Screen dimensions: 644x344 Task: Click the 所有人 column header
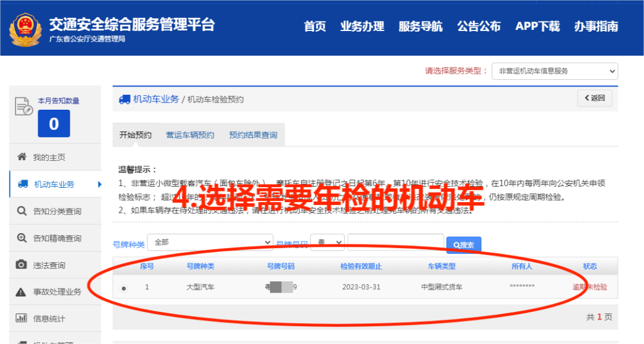pos(522,266)
